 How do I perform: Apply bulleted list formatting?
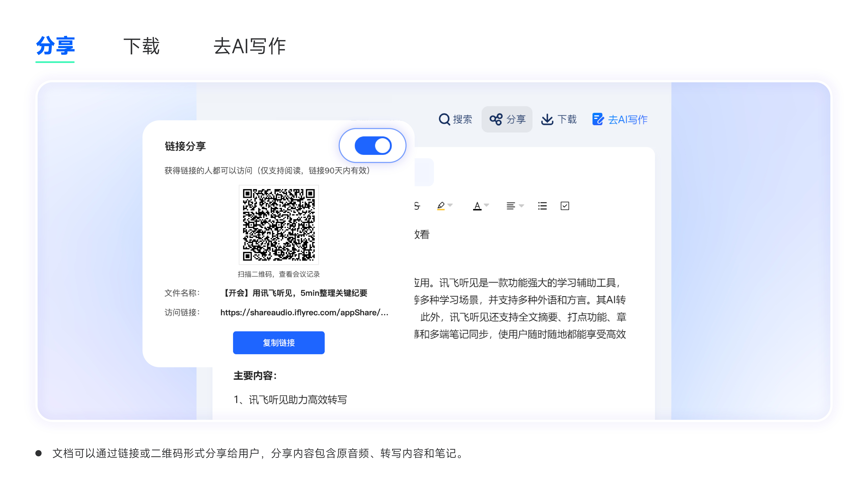pos(542,206)
